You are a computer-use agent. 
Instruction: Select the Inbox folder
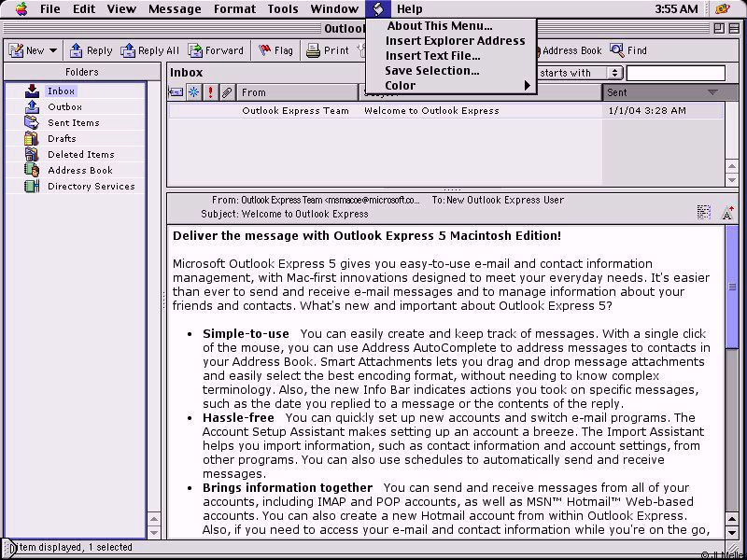[x=61, y=91]
